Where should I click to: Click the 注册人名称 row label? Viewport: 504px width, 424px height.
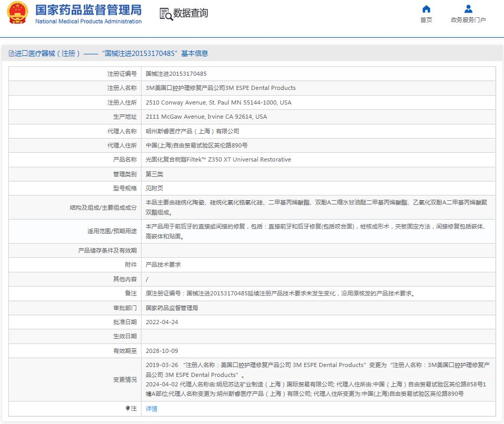[x=122, y=88]
